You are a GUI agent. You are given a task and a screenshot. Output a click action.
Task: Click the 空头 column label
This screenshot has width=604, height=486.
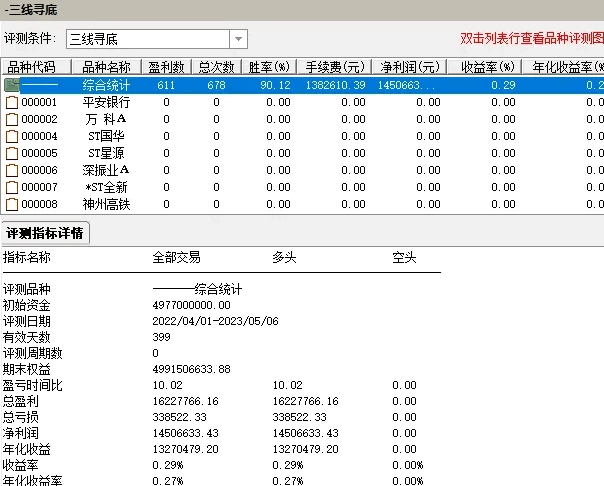404,257
